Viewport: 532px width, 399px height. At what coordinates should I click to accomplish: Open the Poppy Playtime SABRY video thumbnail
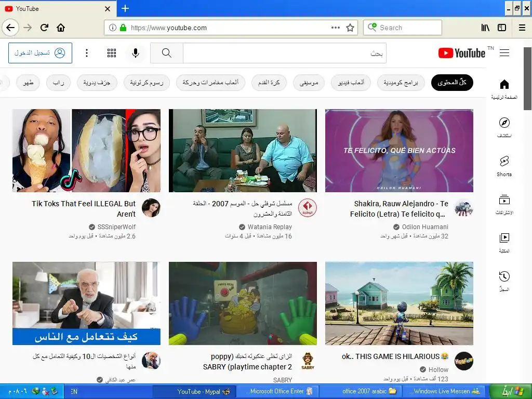(x=243, y=303)
